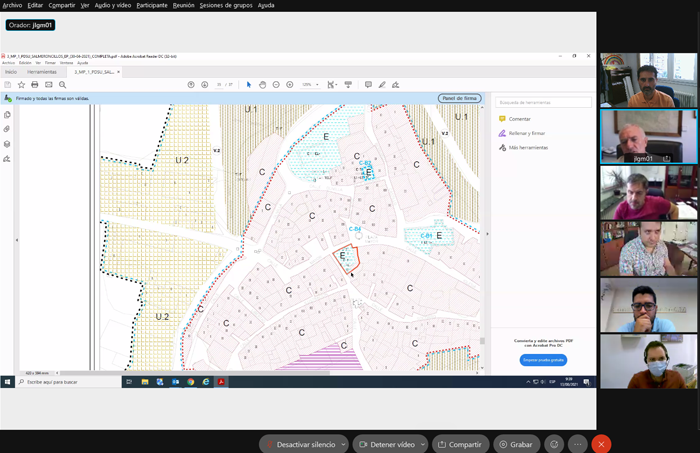Click the Desactivar silencio microphone button
The height and width of the screenshot is (453, 700).
point(299,444)
